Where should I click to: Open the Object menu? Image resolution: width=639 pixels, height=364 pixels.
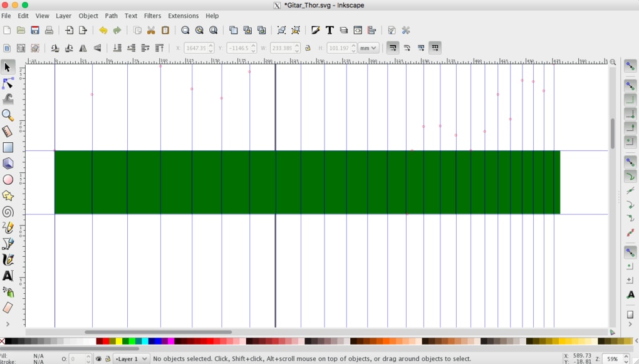(x=88, y=16)
